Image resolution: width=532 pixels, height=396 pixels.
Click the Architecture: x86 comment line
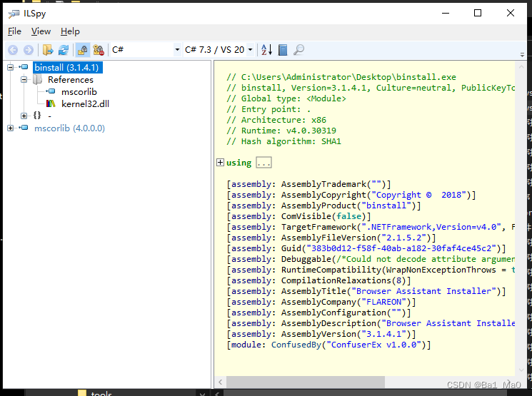(276, 120)
